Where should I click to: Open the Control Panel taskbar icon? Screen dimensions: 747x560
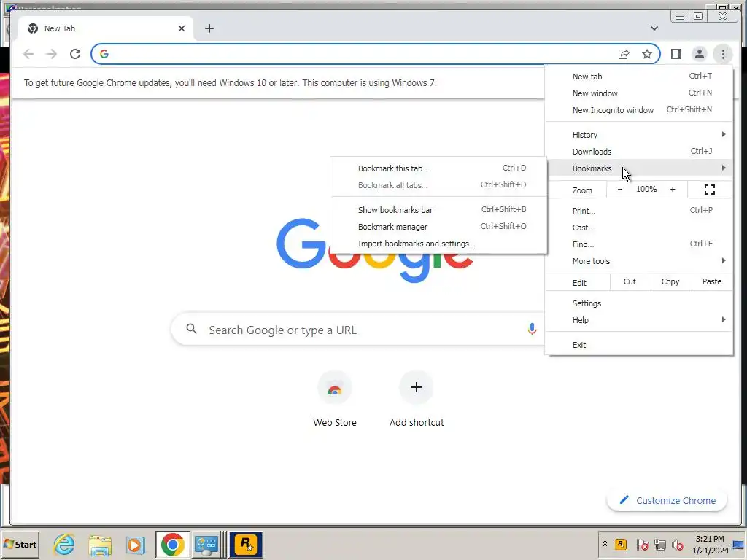click(206, 545)
